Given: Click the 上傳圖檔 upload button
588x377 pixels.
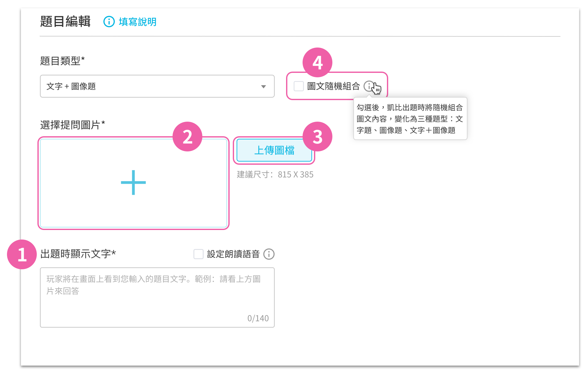Looking at the screenshot, I should (x=274, y=150).
